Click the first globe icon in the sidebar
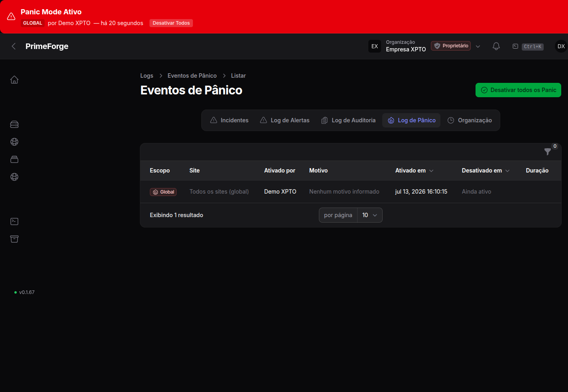This screenshot has height=392, width=568. 14,142
